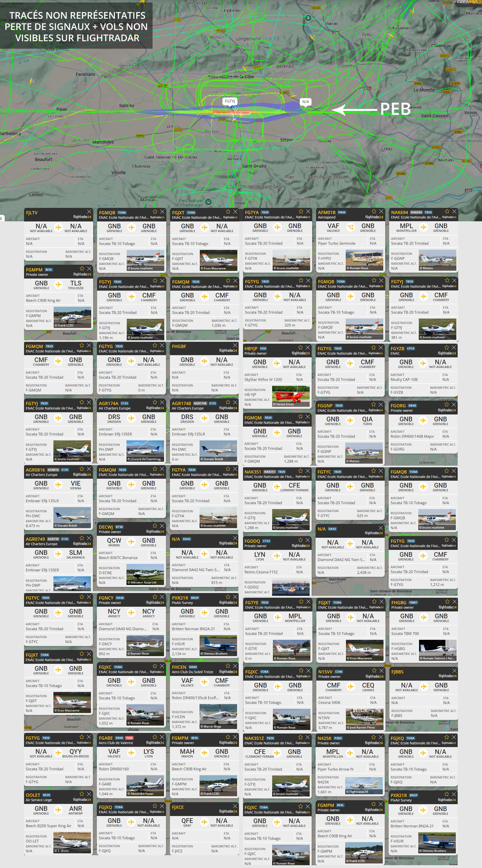Close the N425K Piper Turbo Arrow card
Screen dimensions: 482x868
tap(381, 737)
